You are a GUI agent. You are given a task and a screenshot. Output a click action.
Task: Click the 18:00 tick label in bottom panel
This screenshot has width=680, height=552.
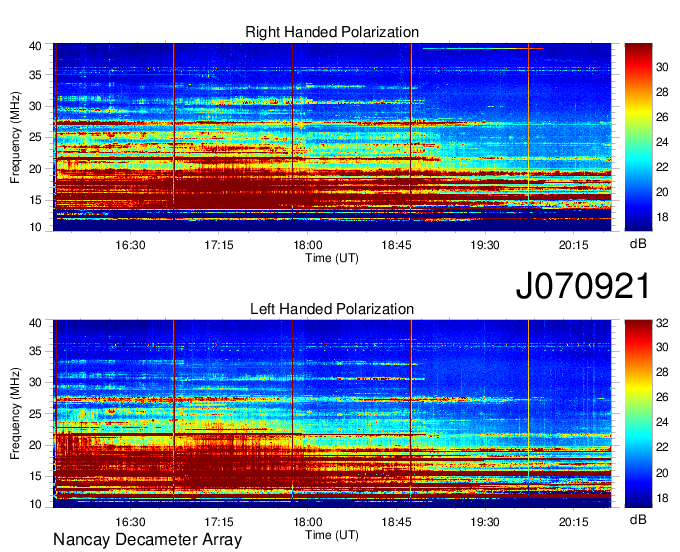pyautogui.click(x=307, y=522)
